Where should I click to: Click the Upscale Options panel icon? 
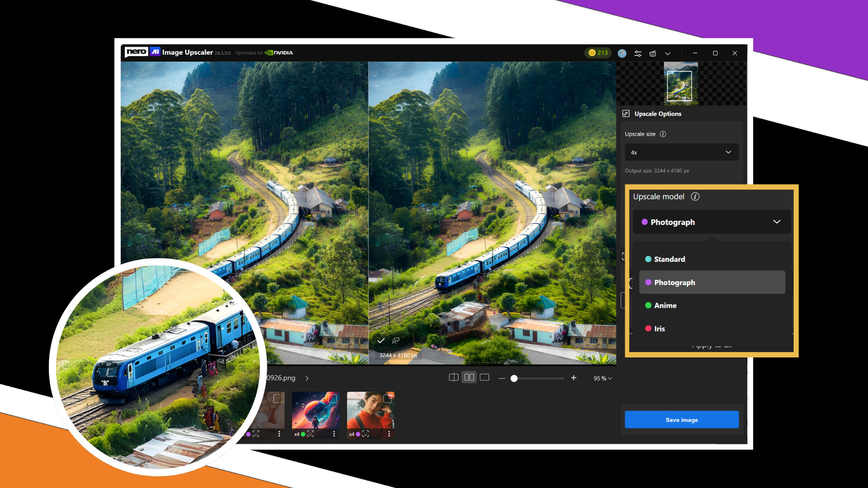click(x=627, y=114)
